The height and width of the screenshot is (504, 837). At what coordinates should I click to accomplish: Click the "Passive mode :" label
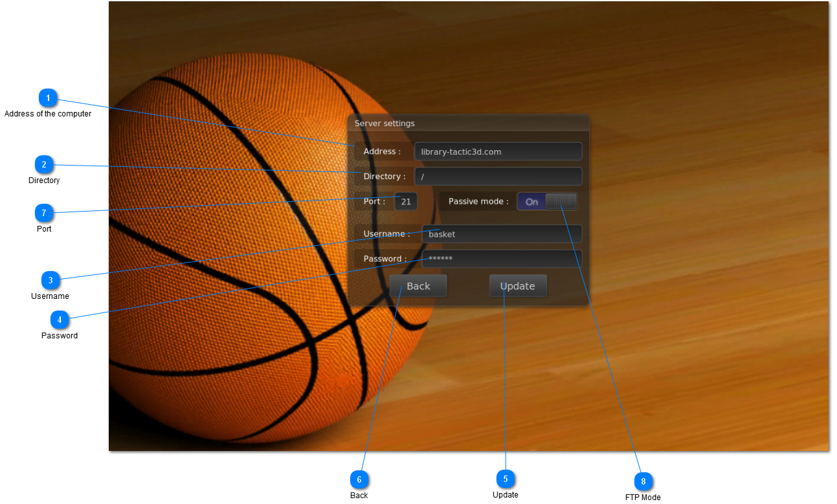(x=478, y=202)
